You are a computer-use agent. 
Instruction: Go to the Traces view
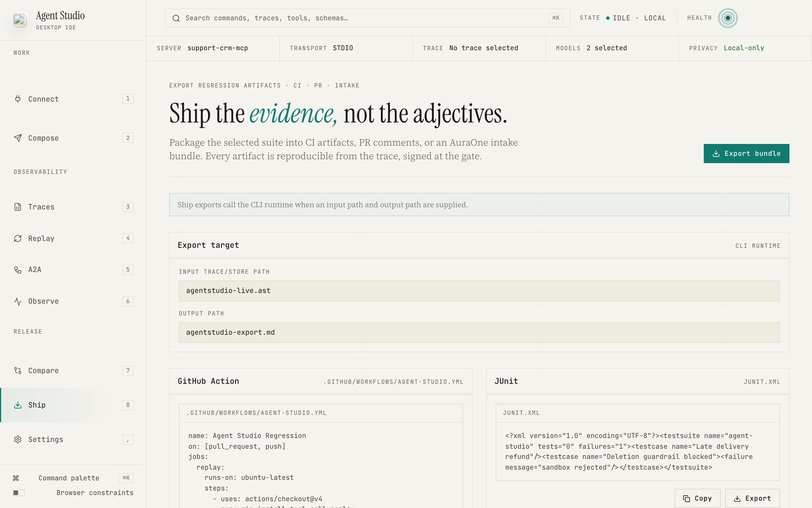(73, 207)
